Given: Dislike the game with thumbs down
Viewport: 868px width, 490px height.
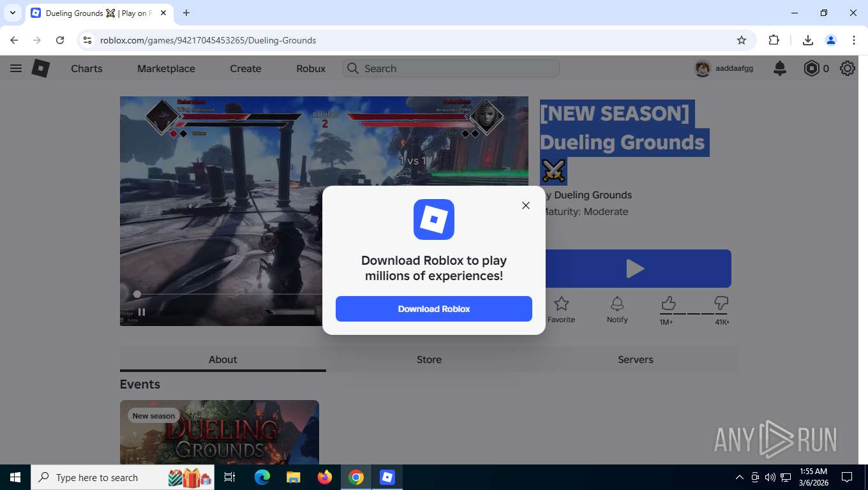Looking at the screenshot, I should (721, 302).
